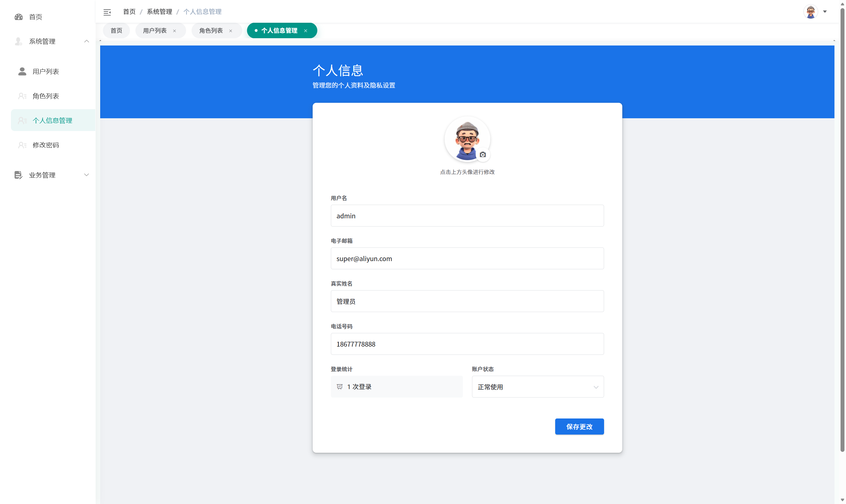The width and height of the screenshot is (846, 504).
Task: Select the 个人信息管理 sidebar entry
Action: point(53,120)
